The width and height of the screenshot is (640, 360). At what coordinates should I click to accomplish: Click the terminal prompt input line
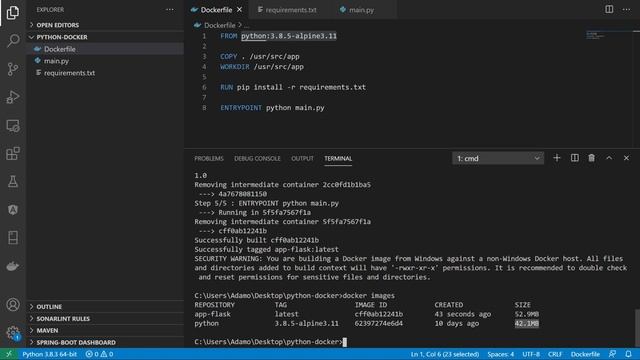tap(271, 342)
